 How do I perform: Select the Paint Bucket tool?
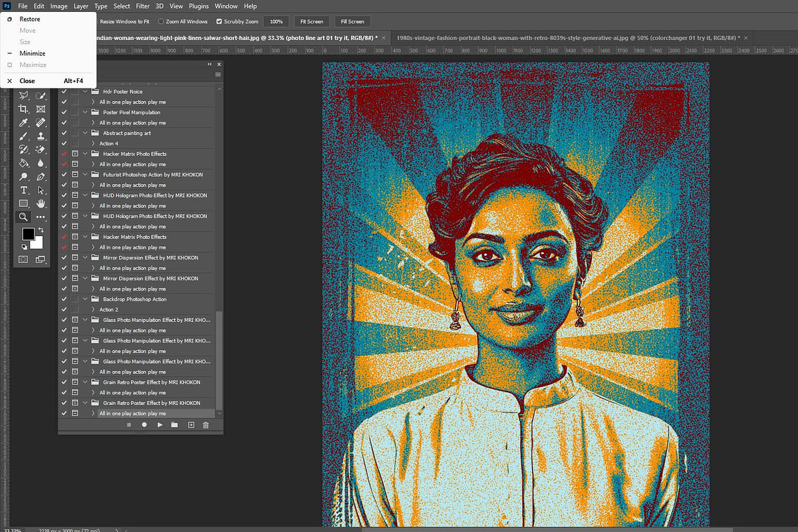click(23, 163)
